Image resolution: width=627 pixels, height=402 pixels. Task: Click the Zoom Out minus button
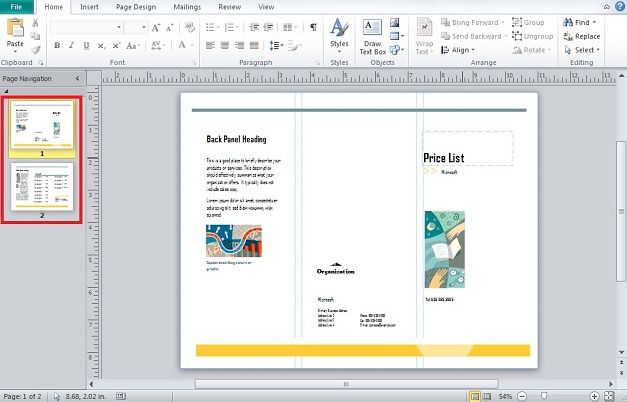pos(522,396)
